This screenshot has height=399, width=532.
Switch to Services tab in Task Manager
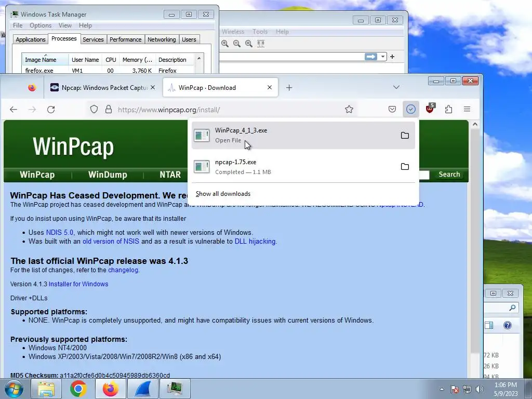click(x=93, y=39)
